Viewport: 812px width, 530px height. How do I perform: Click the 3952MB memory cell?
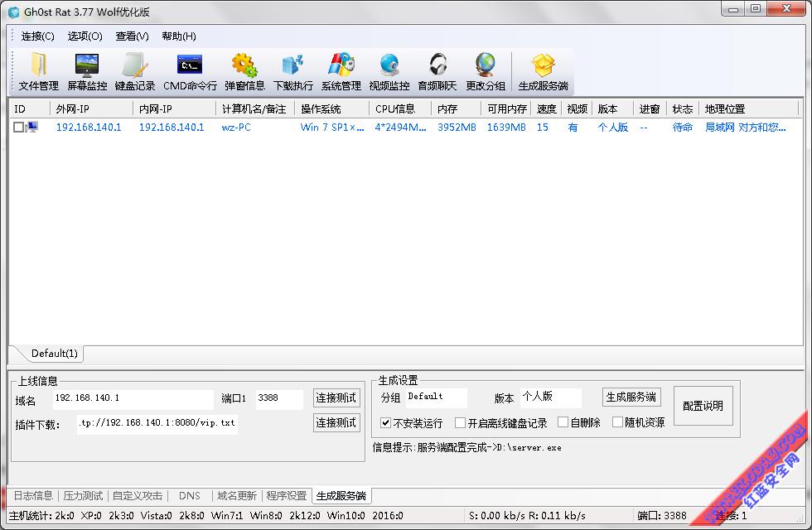[x=457, y=128]
